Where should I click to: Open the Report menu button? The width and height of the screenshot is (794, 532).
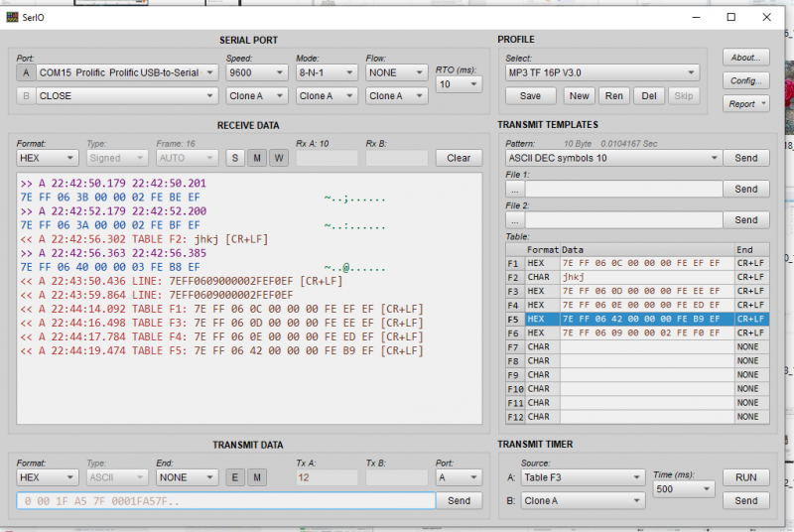coord(746,104)
